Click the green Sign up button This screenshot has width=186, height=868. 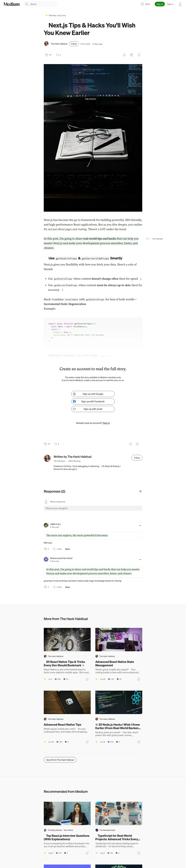[x=160, y=4]
